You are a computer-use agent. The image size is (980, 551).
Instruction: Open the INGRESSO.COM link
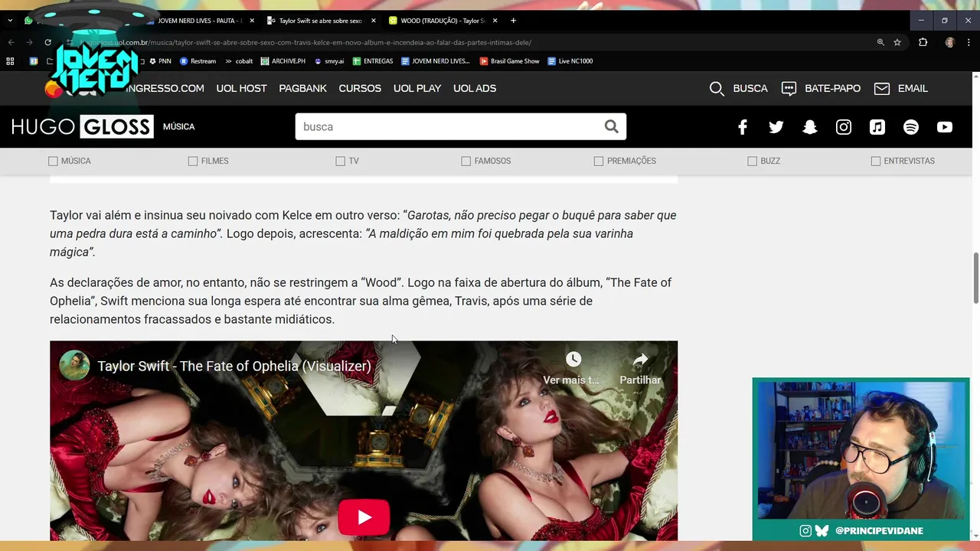click(165, 89)
